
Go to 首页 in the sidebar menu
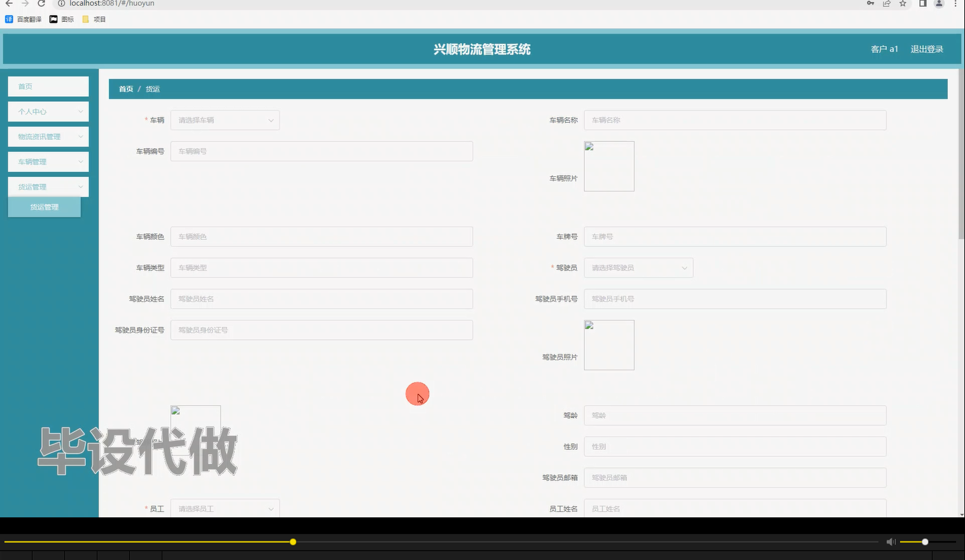tap(48, 86)
